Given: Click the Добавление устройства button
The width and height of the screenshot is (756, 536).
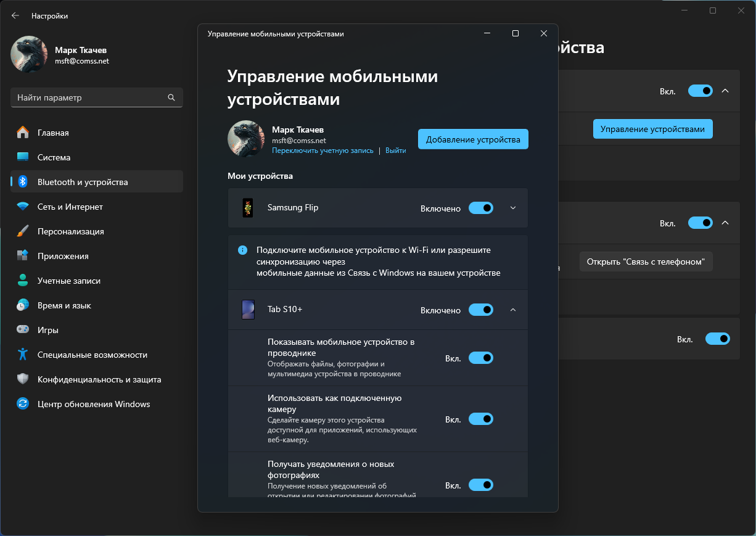Looking at the screenshot, I should click(473, 139).
